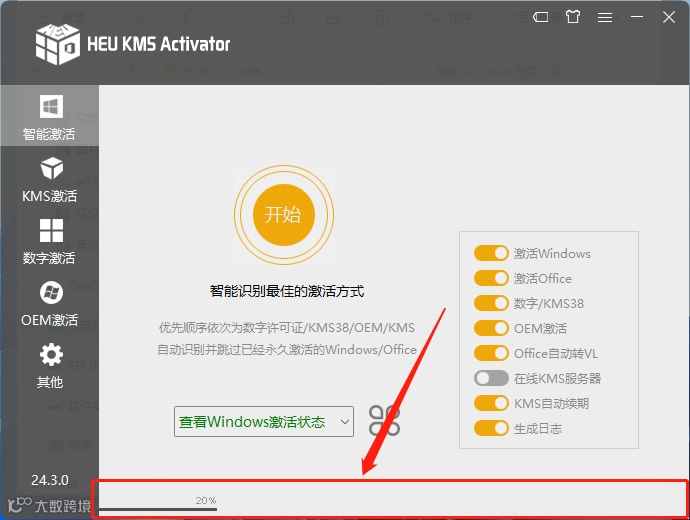Turn off the OEM激活 switch
The width and height of the screenshot is (690, 520).
(x=491, y=328)
